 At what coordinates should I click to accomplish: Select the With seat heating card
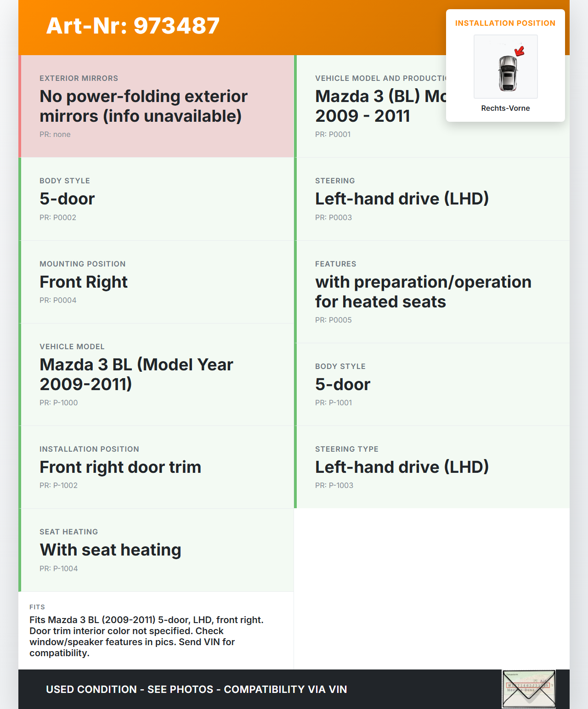click(157, 550)
